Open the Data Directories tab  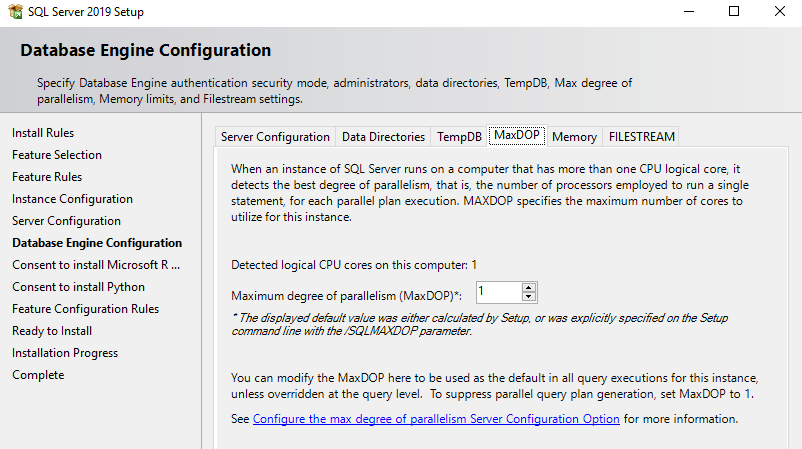click(x=383, y=137)
